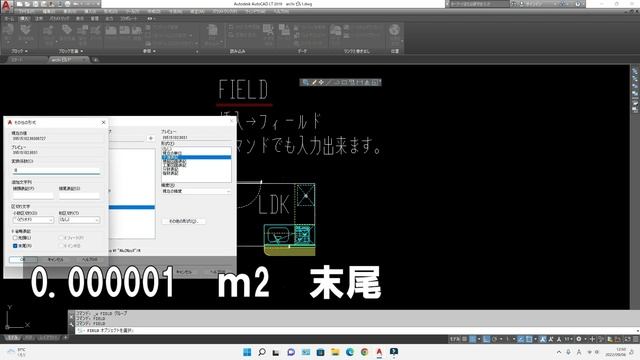Click the magnifier icon on floating annotation toolbar
Viewport: 640px width, 360px height.
(x=305, y=82)
